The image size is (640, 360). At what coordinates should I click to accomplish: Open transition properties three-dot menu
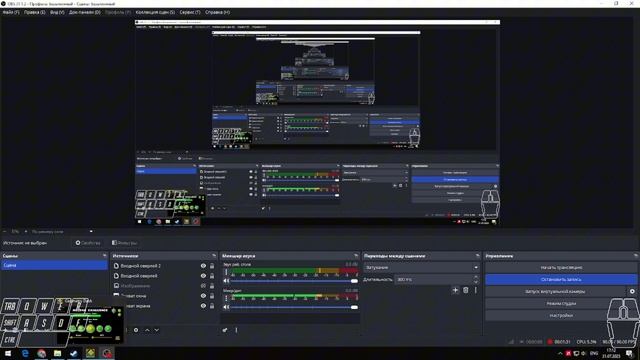pyautogui.click(x=476, y=290)
